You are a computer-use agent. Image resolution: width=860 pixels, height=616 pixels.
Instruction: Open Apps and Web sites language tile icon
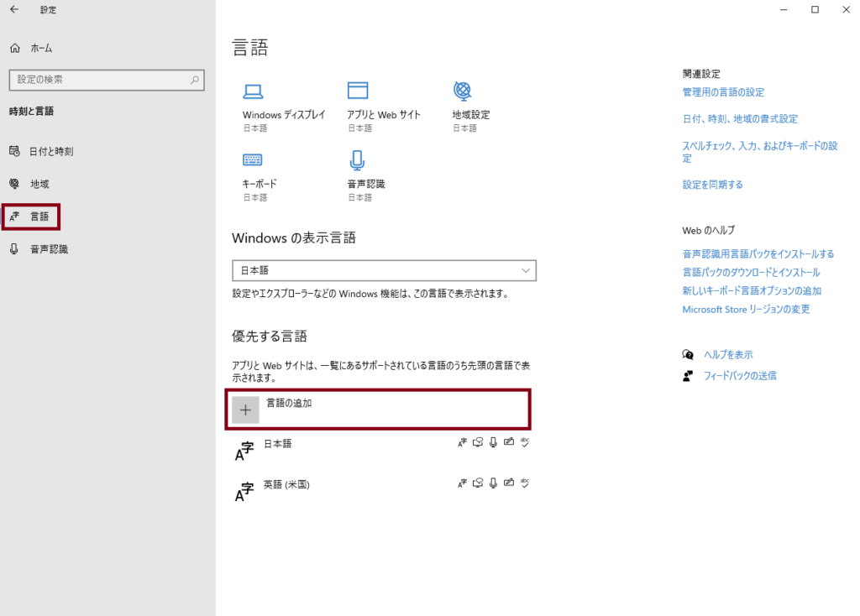click(x=358, y=91)
